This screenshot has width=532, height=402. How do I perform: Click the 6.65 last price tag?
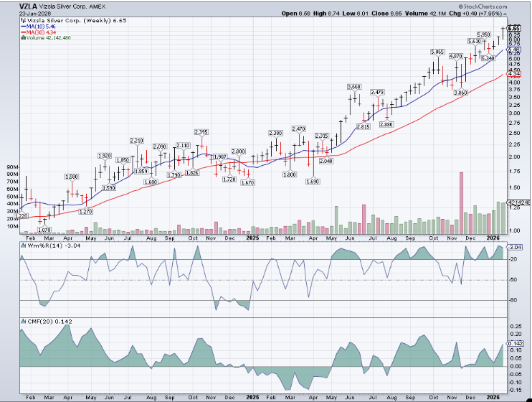pyautogui.click(x=513, y=28)
